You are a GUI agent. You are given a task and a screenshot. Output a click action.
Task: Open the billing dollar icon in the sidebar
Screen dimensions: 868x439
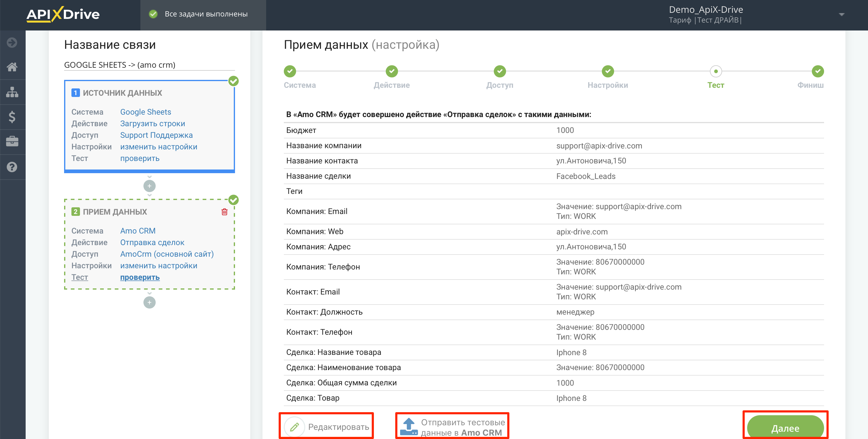coord(12,117)
